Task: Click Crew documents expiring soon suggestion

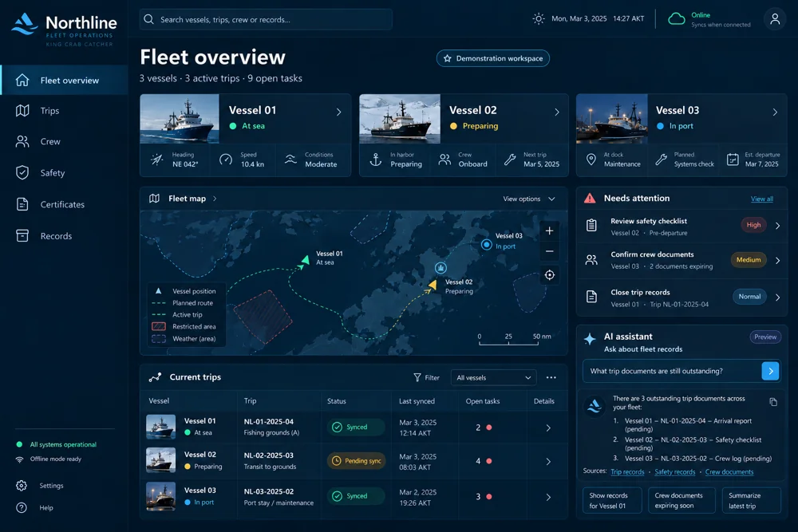Action: pos(681,500)
